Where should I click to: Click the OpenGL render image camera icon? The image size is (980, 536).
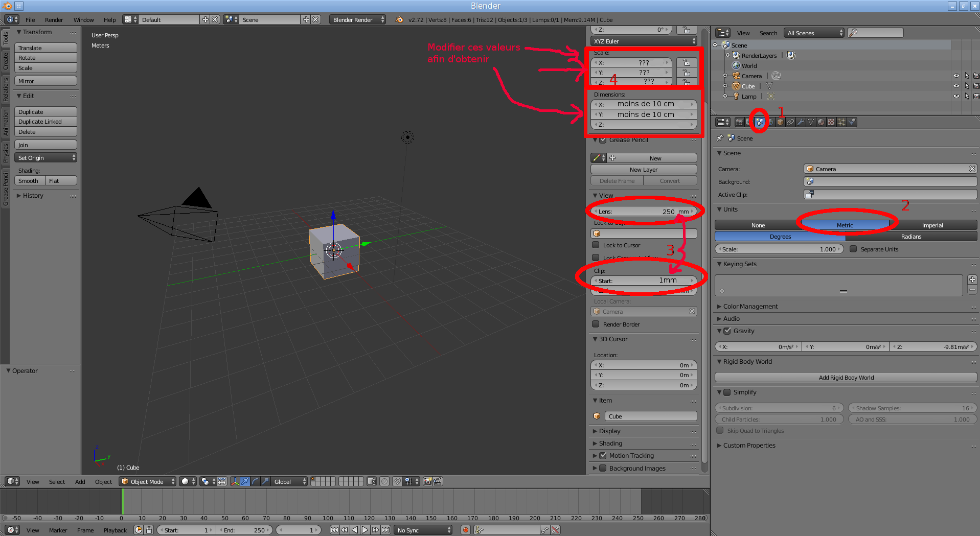point(428,481)
